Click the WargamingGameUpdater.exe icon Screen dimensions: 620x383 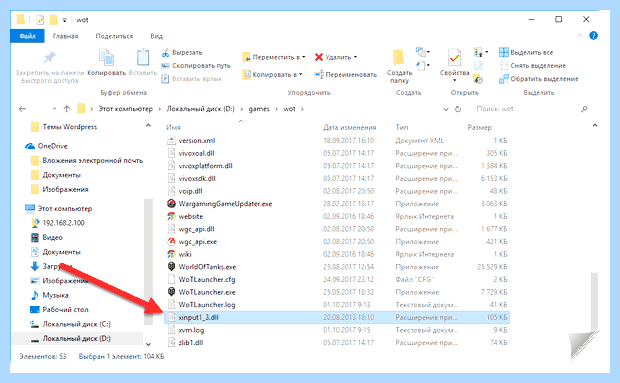tap(171, 204)
